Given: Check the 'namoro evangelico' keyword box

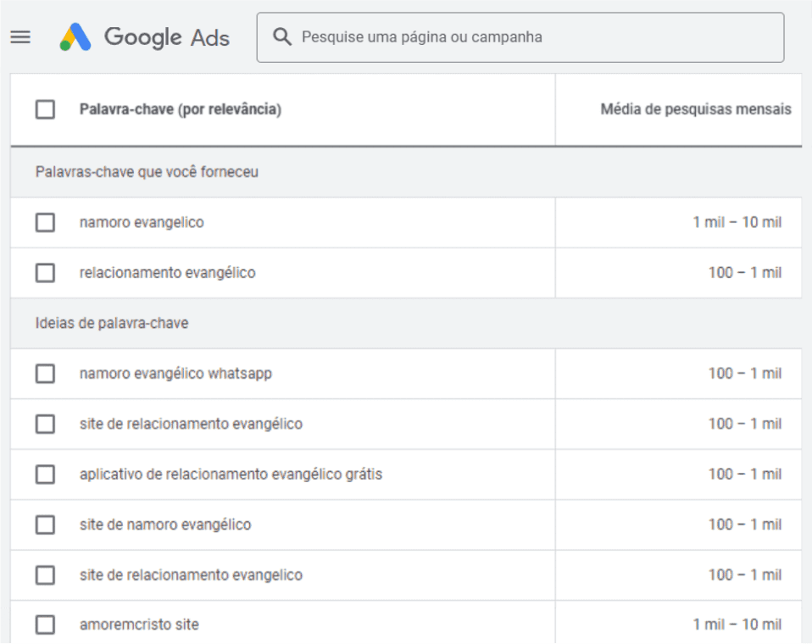Looking at the screenshot, I should [x=46, y=223].
